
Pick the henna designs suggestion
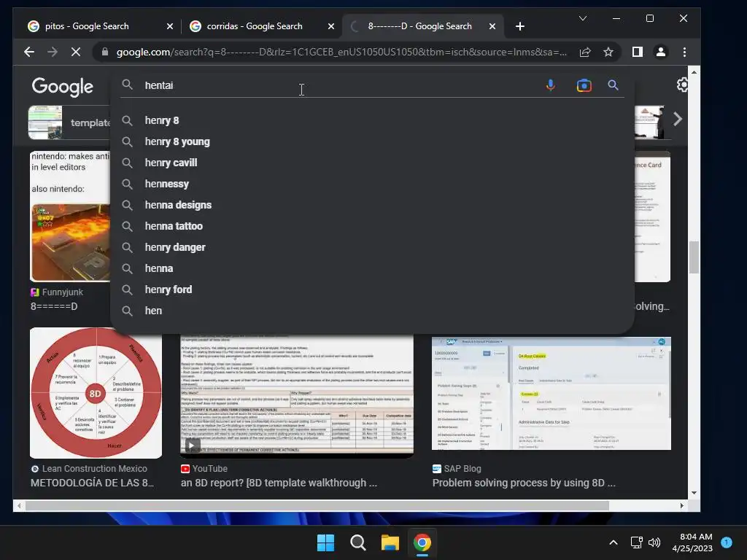tap(372, 205)
